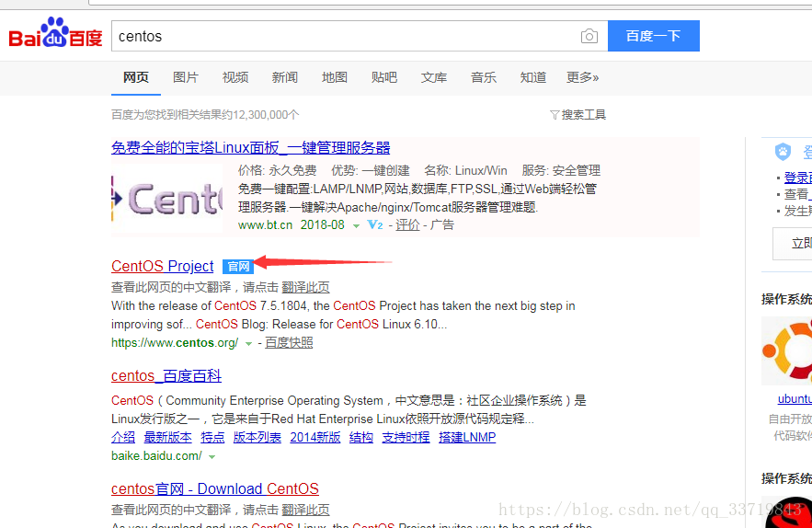Switch to the 文库 tab
The image size is (812, 528).
(x=434, y=77)
